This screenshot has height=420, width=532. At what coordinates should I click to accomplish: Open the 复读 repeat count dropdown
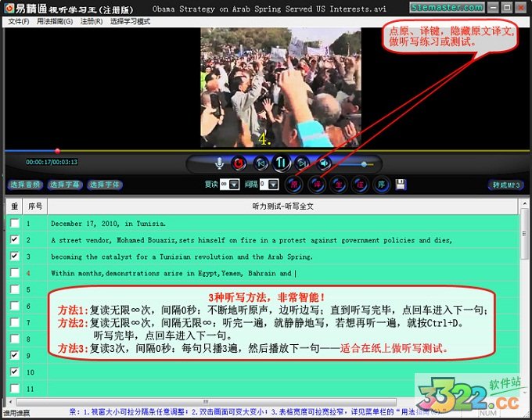[234, 185]
